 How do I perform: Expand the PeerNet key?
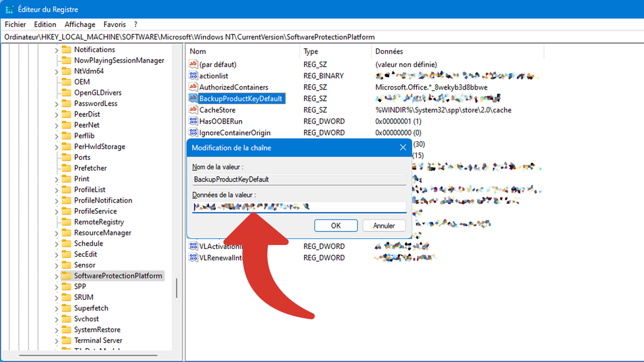click(57, 125)
